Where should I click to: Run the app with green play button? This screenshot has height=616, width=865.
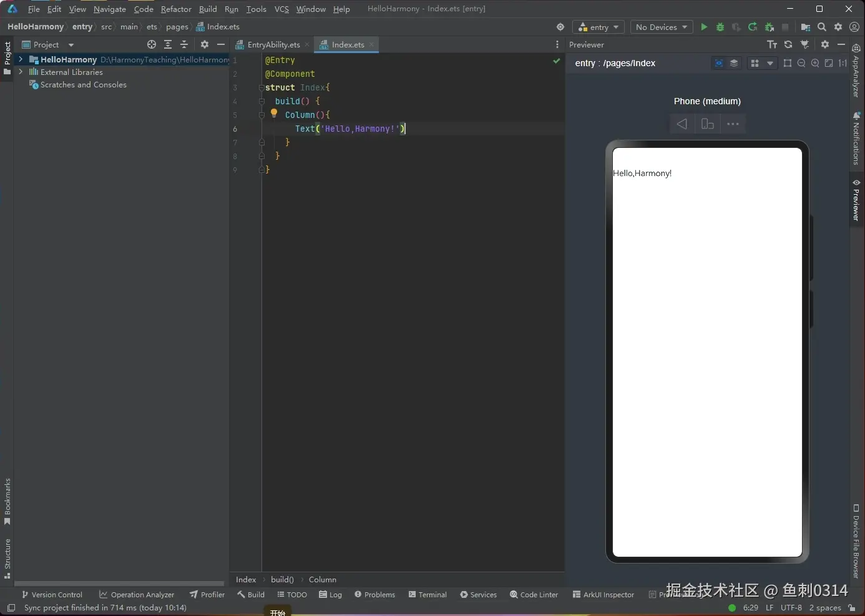[704, 27]
